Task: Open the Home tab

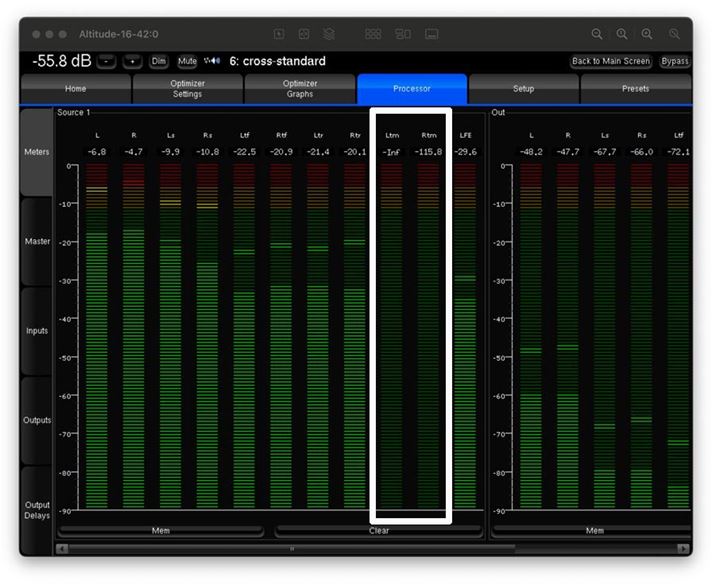Action: click(x=76, y=89)
